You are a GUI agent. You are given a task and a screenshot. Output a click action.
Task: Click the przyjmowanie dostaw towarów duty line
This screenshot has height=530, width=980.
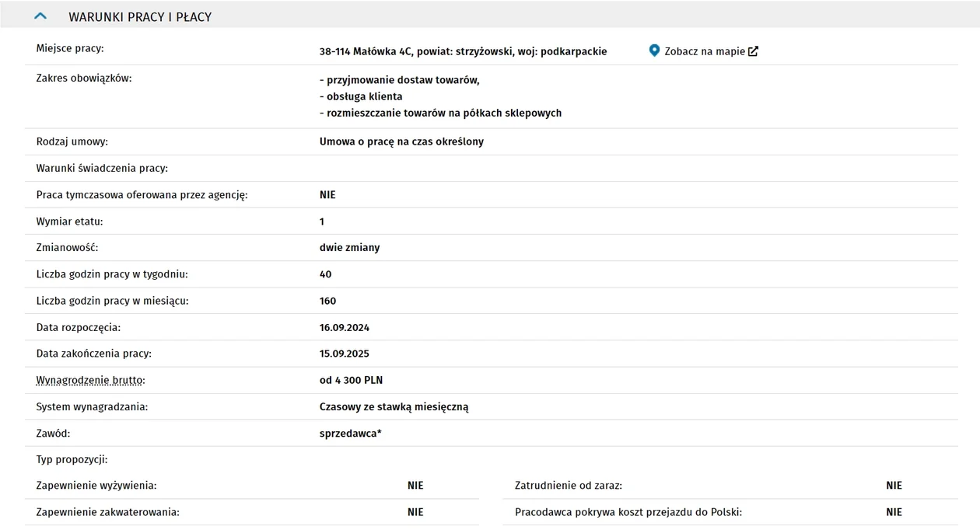(400, 80)
